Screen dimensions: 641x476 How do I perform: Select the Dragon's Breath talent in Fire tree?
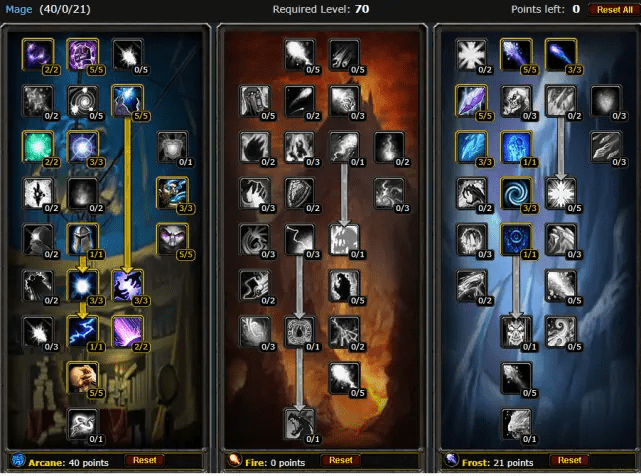click(299, 423)
